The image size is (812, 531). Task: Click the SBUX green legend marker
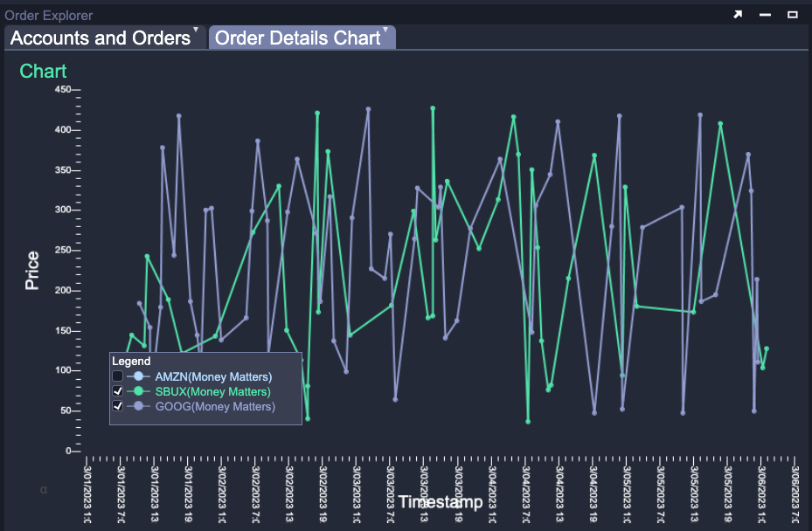coord(140,391)
